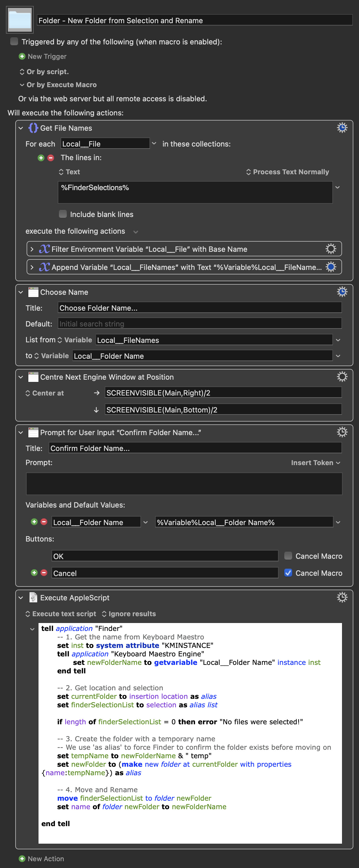This screenshot has width=359, height=868.
Task: Open gear for Centre Next Engine Window action
Action: coord(342,377)
